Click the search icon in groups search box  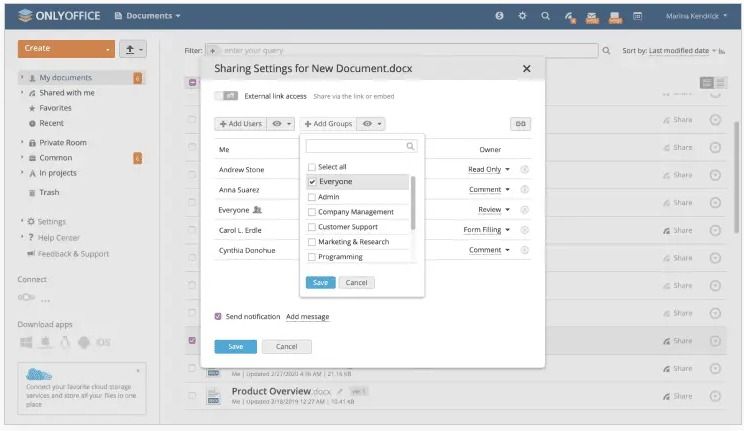(x=410, y=146)
